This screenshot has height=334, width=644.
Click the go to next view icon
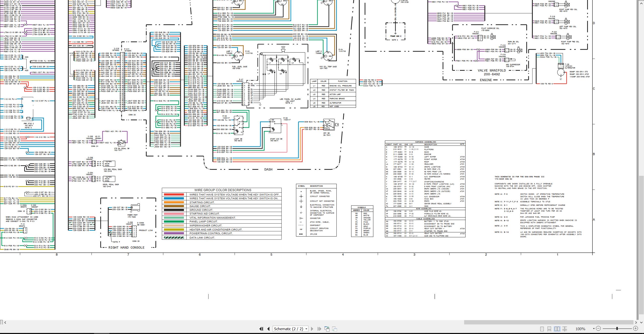tap(335, 329)
